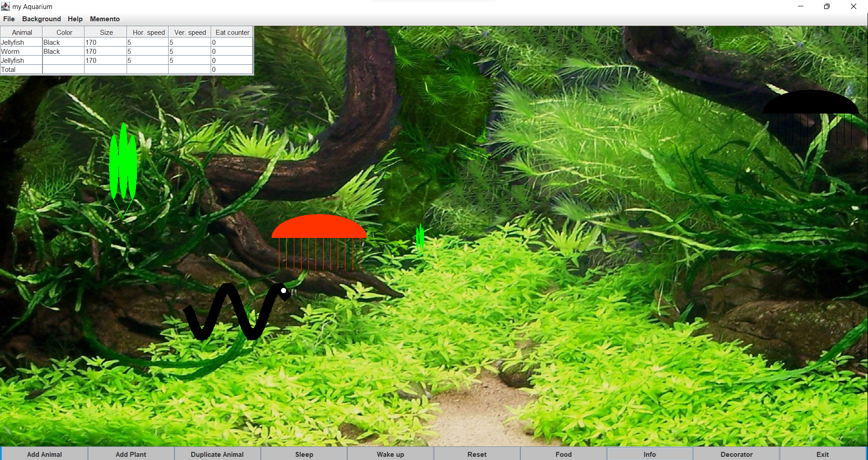Click the red jellyfish
Viewport: 868px width, 460px height.
[319, 227]
